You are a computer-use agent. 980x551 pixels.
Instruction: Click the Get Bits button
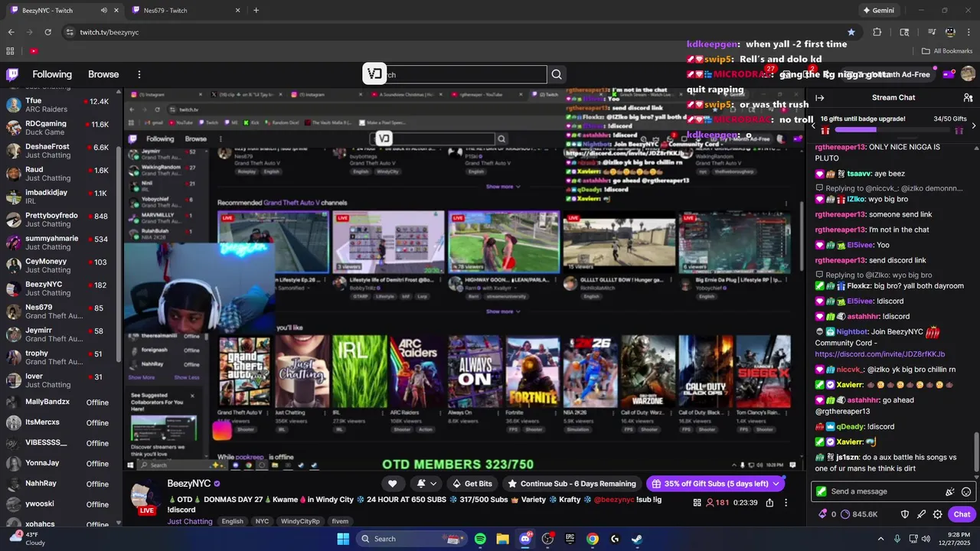[472, 484]
